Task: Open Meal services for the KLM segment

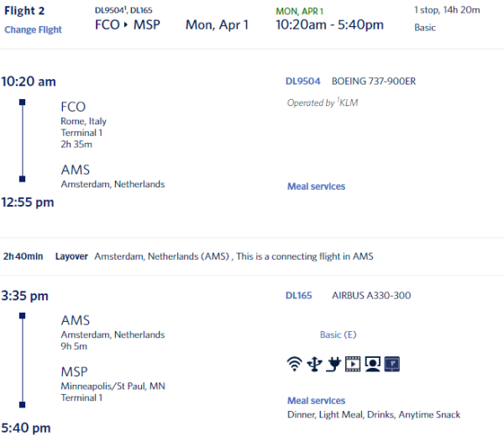Action: (x=316, y=187)
